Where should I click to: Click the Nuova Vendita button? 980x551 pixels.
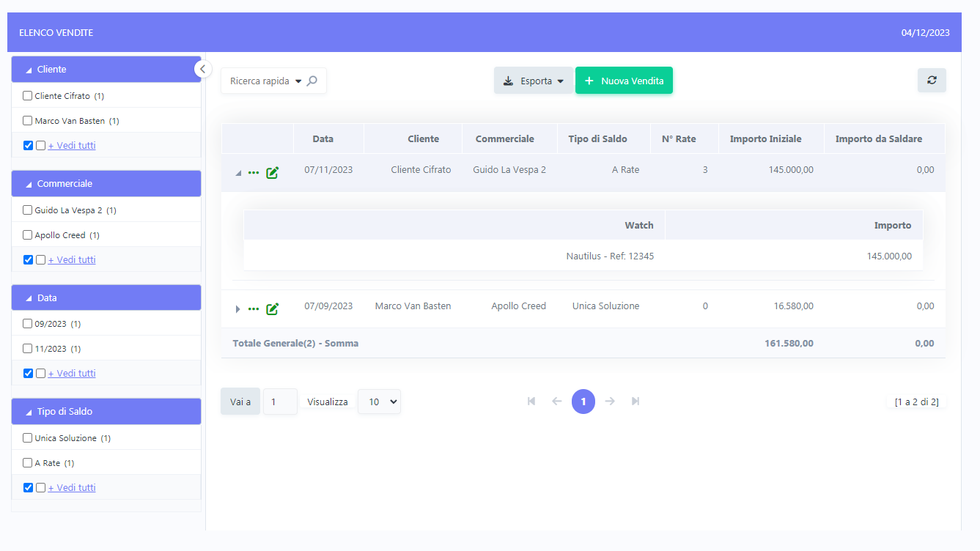click(624, 81)
